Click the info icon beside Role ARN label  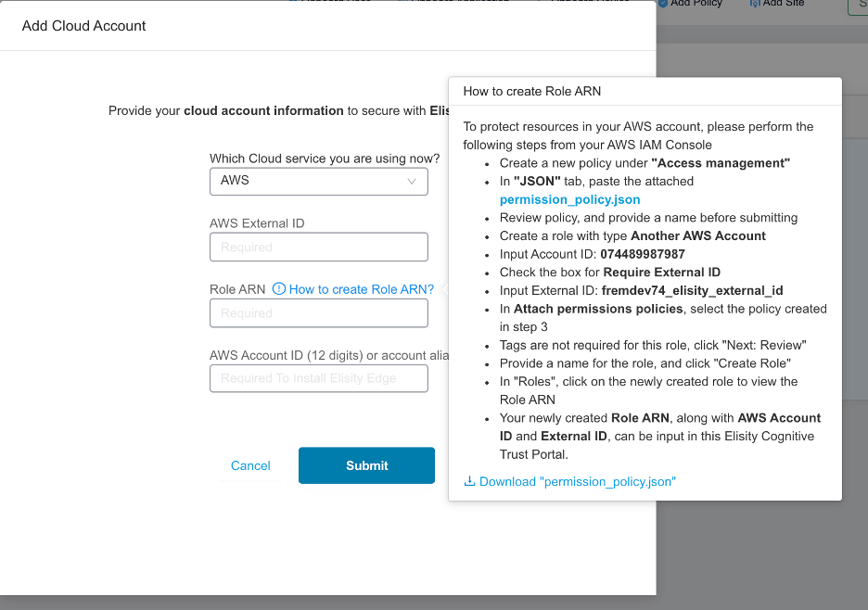pyautogui.click(x=279, y=289)
